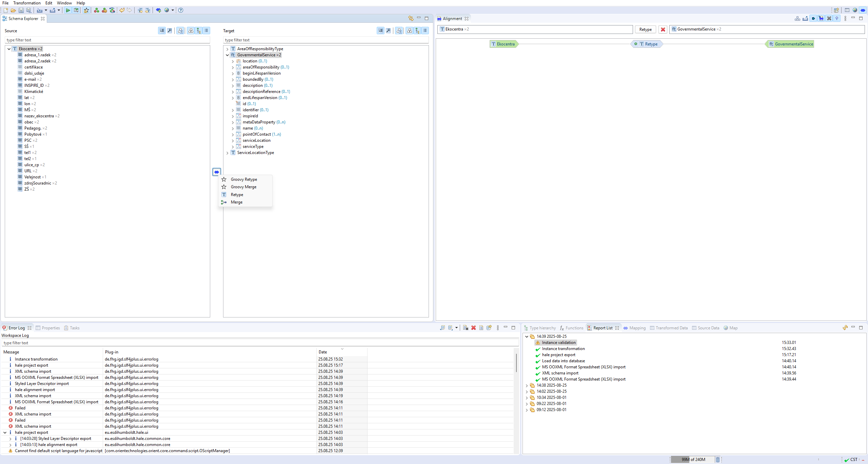Click the green Transform data play icon
Screen dimensions: 868x464
pos(68,10)
